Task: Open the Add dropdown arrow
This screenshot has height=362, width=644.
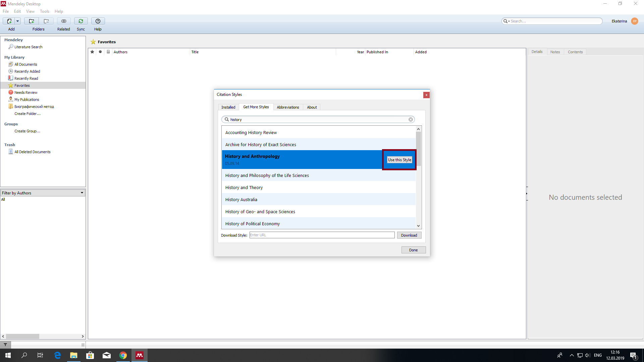Action: click(18, 21)
